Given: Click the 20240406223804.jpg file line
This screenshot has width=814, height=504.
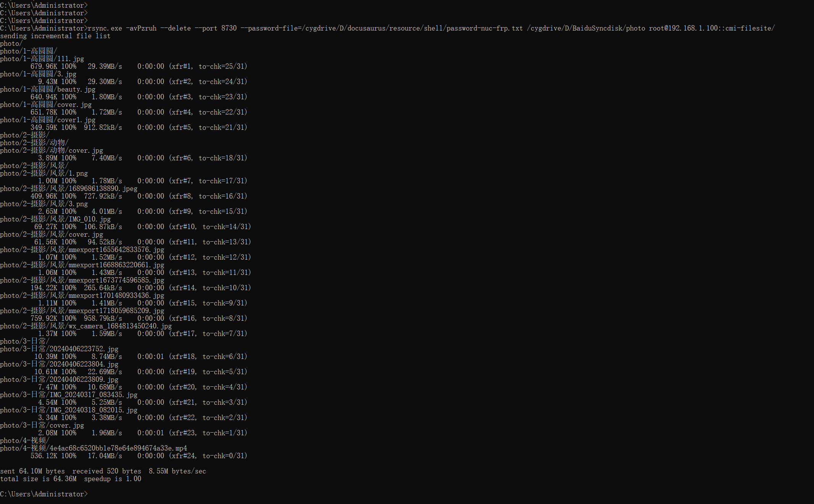Looking at the screenshot, I should (59, 364).
